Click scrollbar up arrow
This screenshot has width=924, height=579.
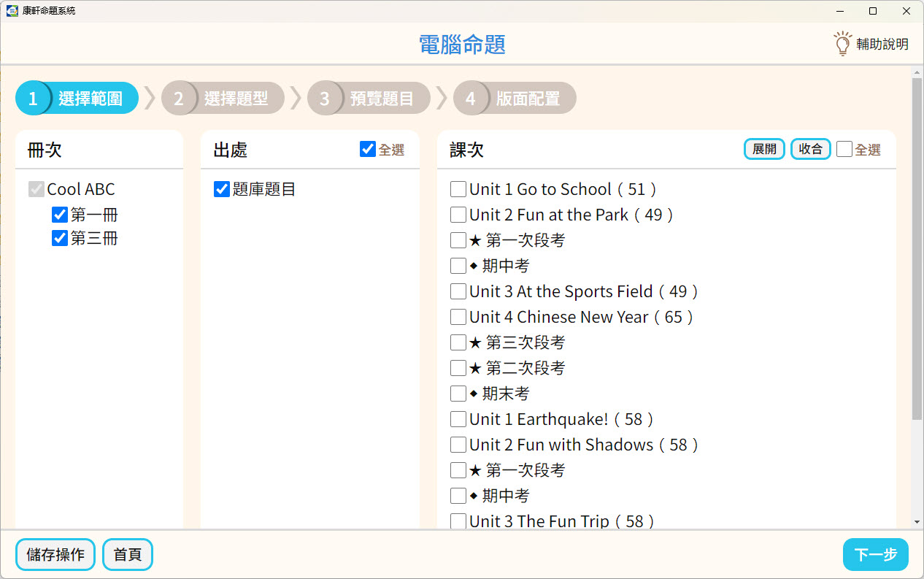tap(917, 72)
